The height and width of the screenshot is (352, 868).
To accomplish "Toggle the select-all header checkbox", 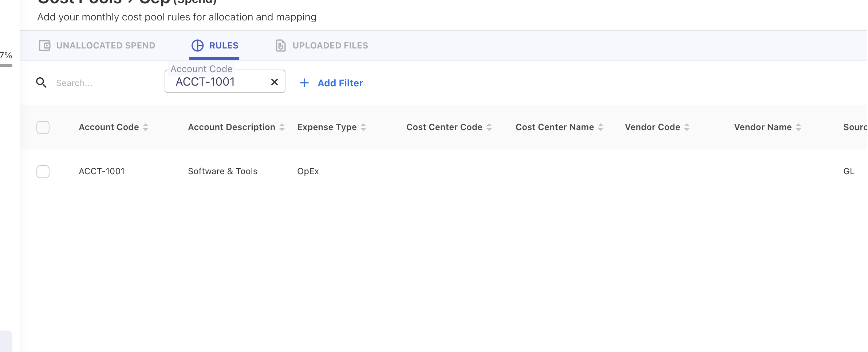I will (x=43, y=128).
